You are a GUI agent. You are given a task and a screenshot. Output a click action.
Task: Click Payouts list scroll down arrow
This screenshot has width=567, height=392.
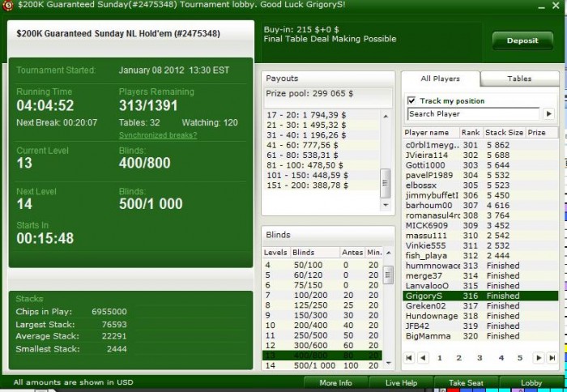click(x=386, y=205)
